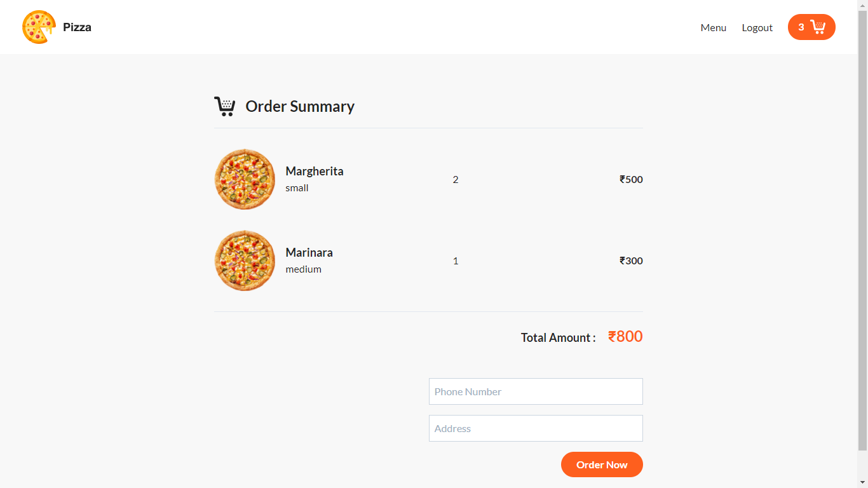Click the cart icon beside Order Summary heading

pyautogui.click(x=225, y=105)
